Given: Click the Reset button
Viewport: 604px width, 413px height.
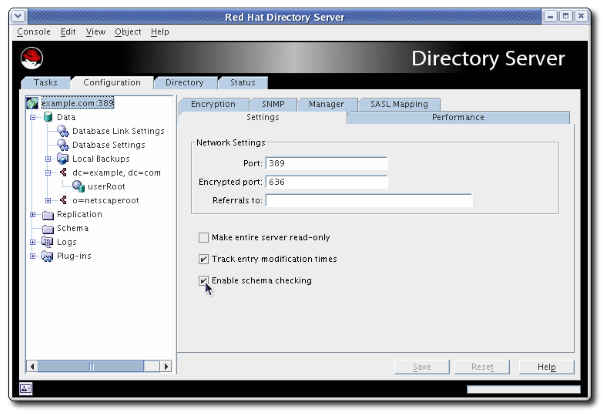Looking at the screenshot, I should point(482,367).
